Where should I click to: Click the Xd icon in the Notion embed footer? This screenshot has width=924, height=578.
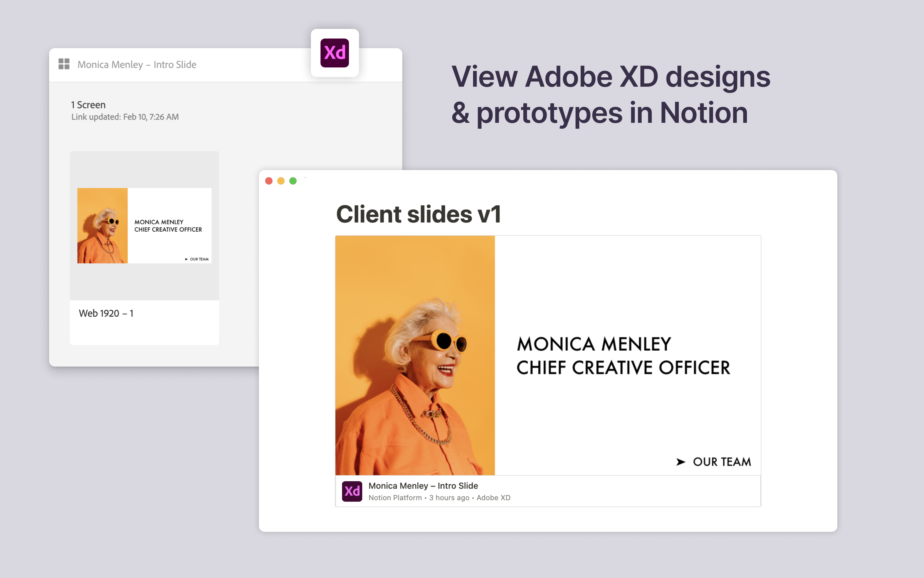352,491
